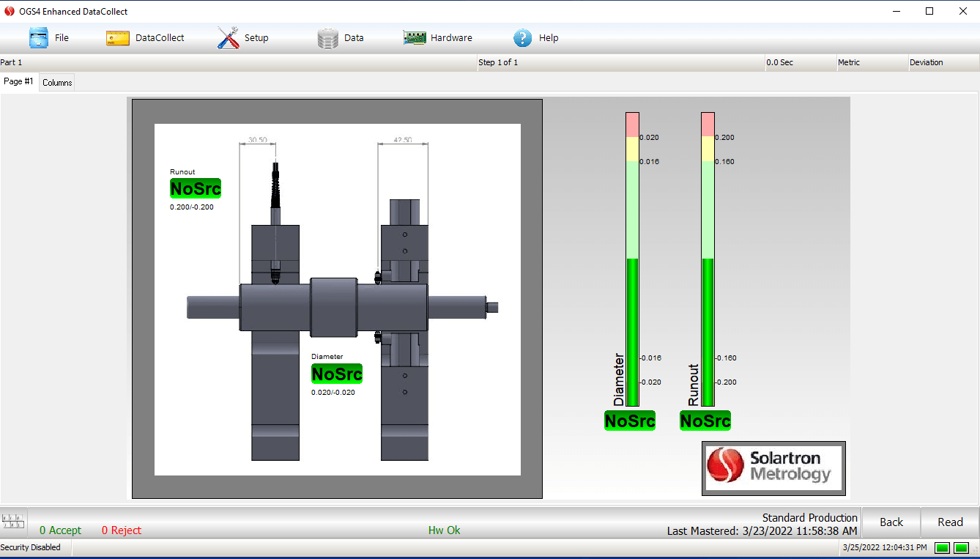Click the left green status indicator
This screenshot has height=559, width=980.
point(943,547)
